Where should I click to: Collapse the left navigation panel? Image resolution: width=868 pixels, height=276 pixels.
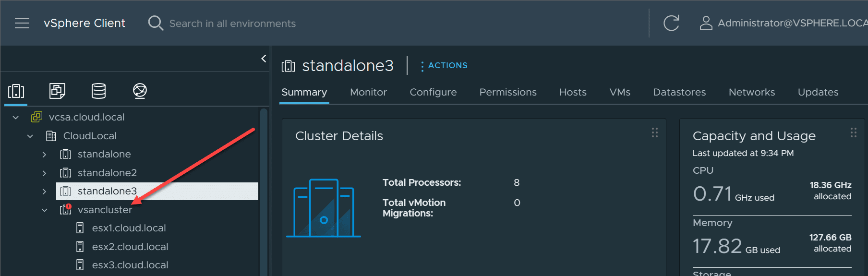pyautogui.click(x=264, y=59)
